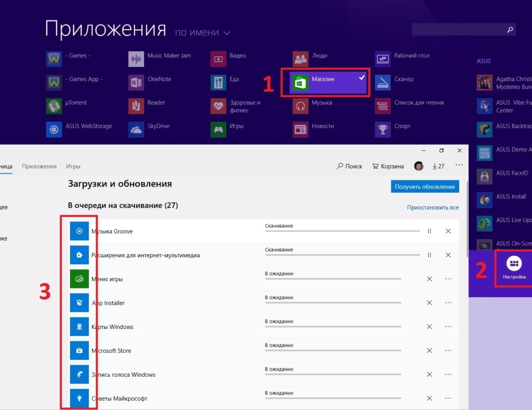Open SkyDrive cloud icon
The width and height of the screenshot is (532, 410).
click(136, 129)
